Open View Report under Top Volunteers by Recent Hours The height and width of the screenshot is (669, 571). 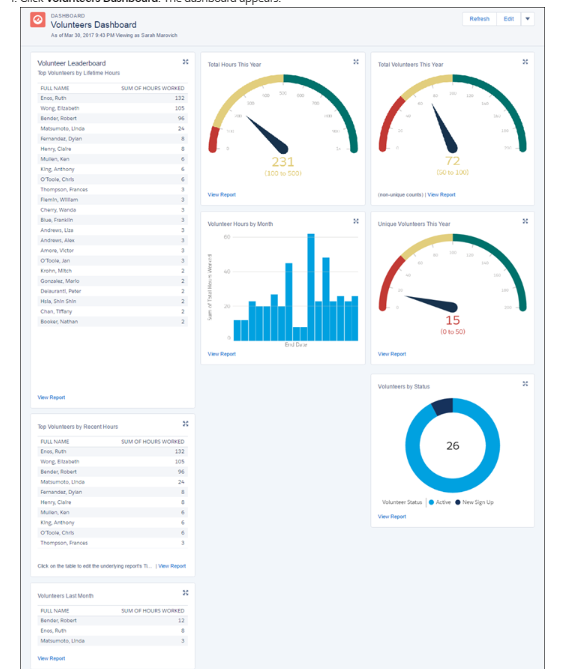tap(172, 566)
